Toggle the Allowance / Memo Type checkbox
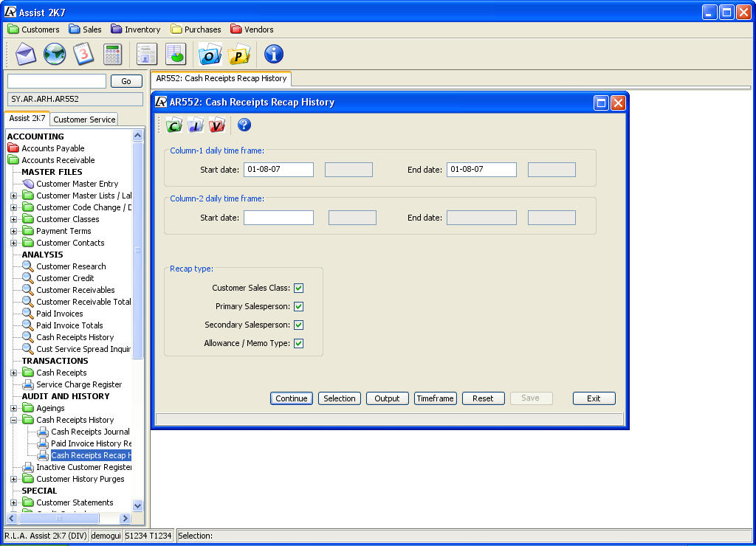756x546 pixels. coord(298,344)
